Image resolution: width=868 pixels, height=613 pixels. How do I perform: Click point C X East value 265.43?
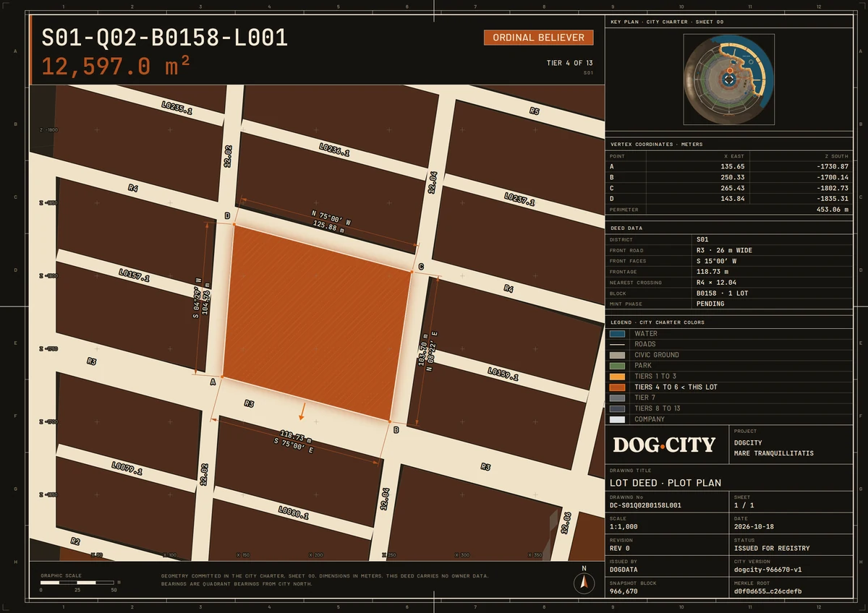pos(732,188)
